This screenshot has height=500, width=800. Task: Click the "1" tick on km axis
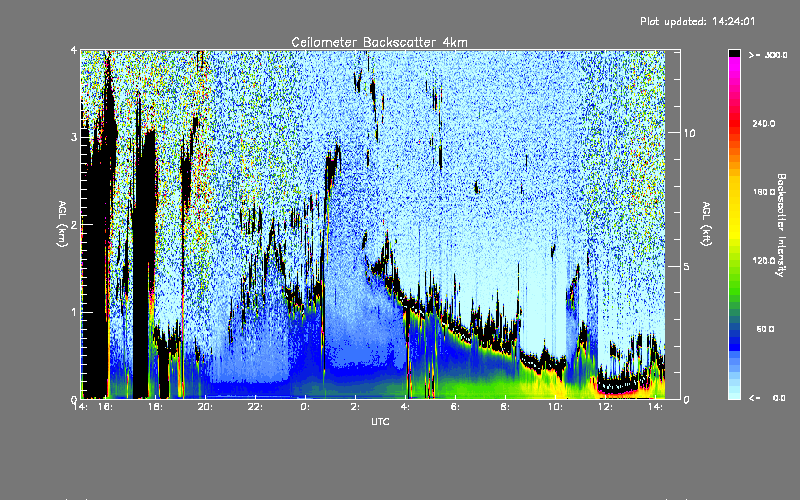point(74,312)
